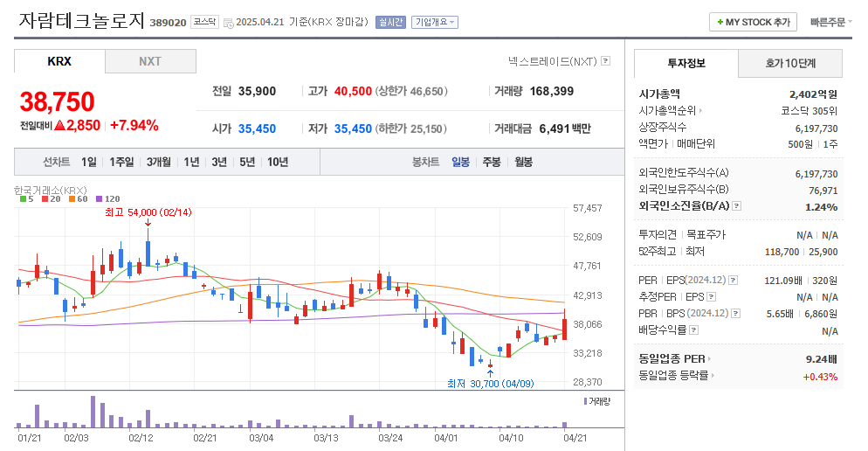Click the MY STOCK 추가 button

(753, 22)
